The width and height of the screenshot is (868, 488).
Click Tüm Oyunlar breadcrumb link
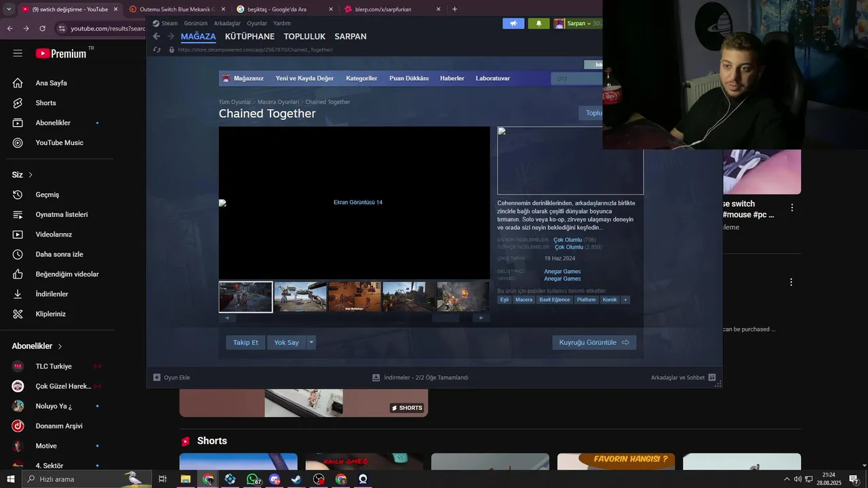click(x=235, y=102)
